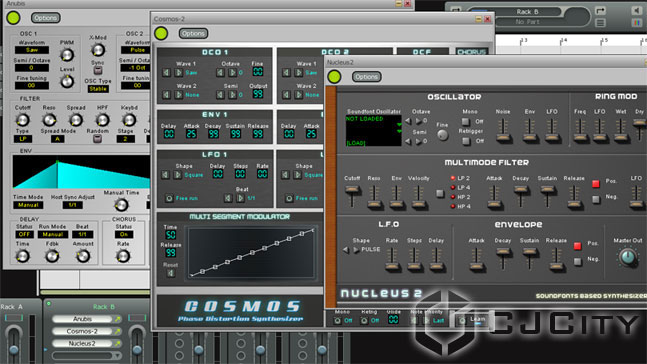Open the Cosmos-2 plugin slot arrow in Rack B

(x=118, y=331)
